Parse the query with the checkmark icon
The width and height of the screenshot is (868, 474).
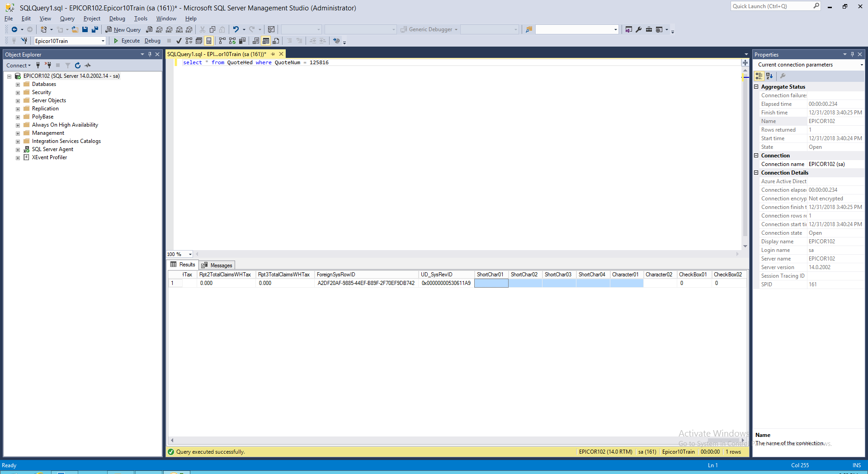point(179,41)
